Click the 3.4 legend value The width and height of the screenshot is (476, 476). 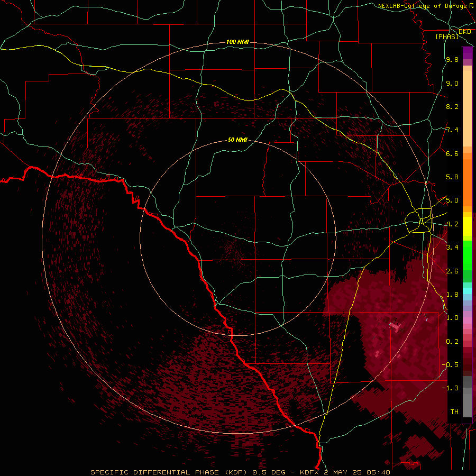[452, 248]
